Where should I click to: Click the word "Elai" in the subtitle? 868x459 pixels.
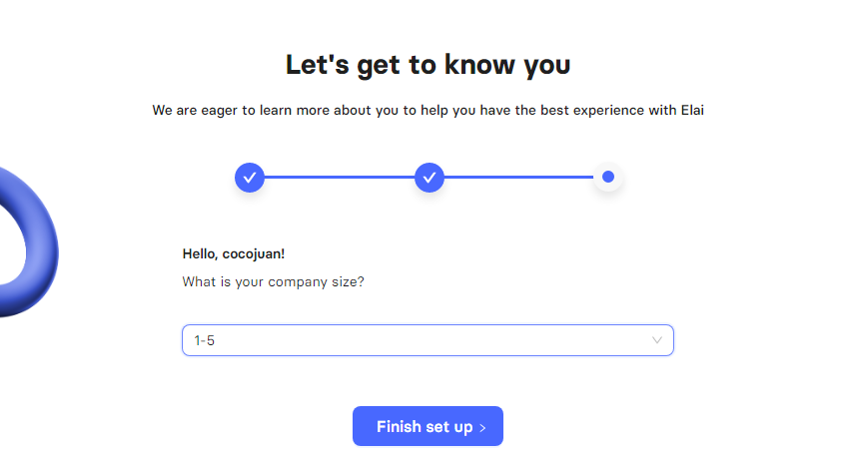[x=692, y=110]
